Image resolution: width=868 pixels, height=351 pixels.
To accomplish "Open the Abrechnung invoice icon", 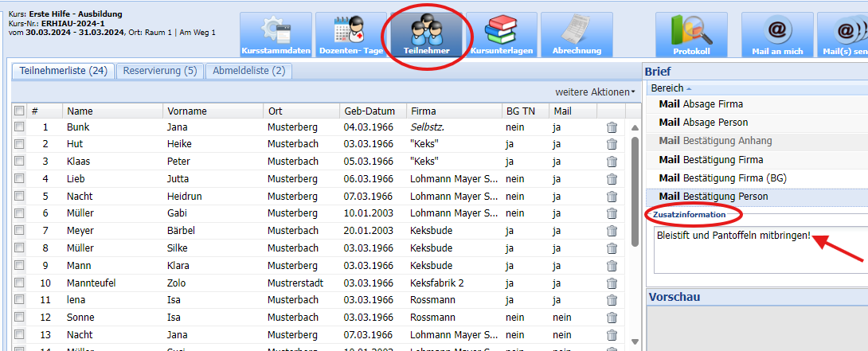I will point(577,36).
